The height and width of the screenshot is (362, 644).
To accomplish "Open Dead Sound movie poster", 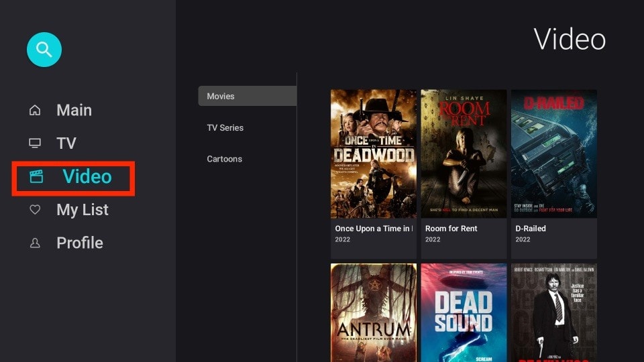I will point(464,313).
